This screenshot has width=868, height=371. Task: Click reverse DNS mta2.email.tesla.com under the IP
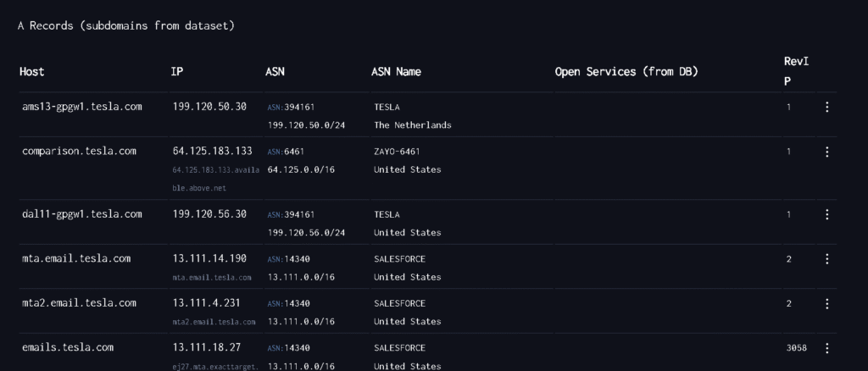click(214, 322)
